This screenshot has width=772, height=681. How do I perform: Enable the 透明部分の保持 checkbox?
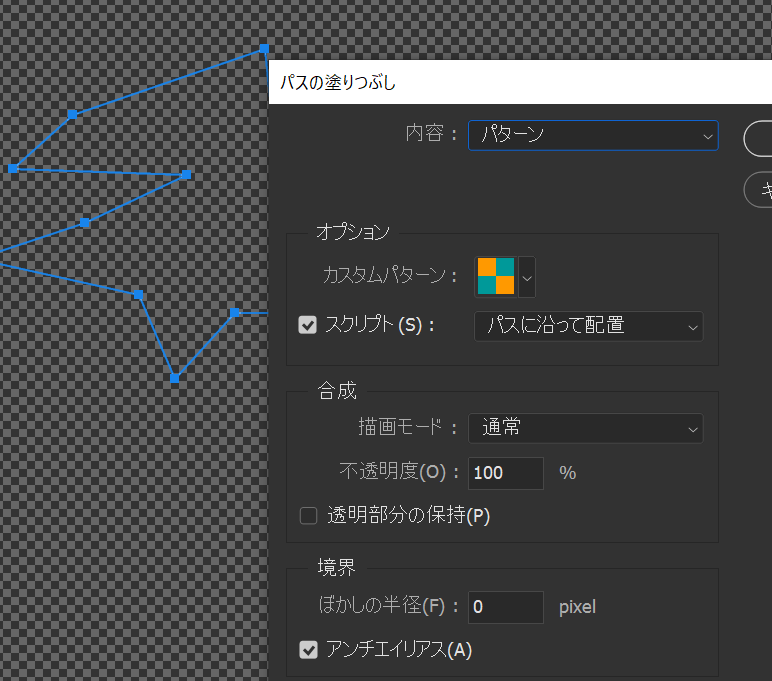[x=309, y=516]
